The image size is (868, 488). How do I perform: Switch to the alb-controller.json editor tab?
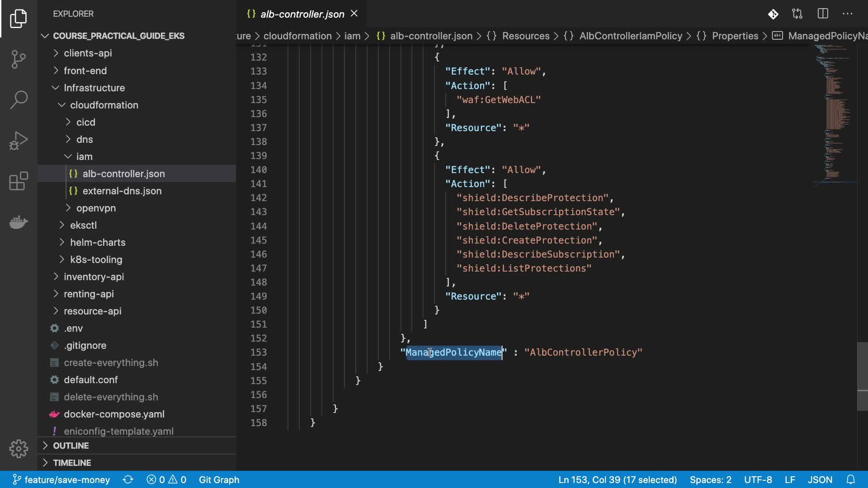pyautogui.click(x=302, y=14)
